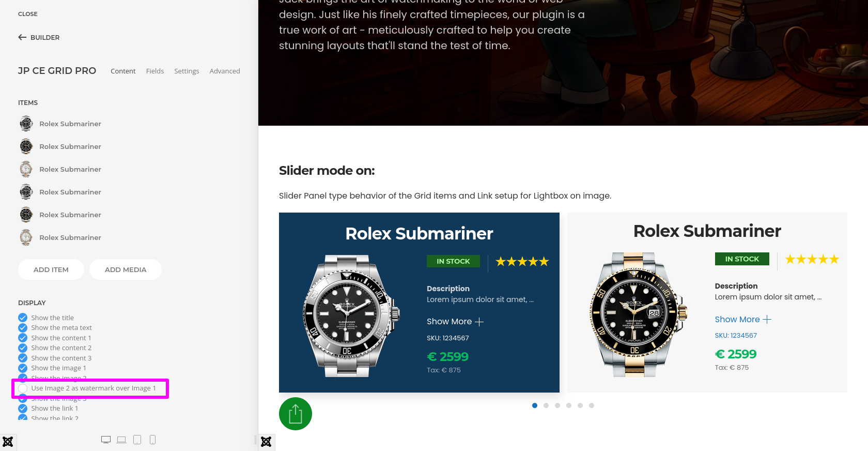Open the Fields tab
Image resolution: width=868 pixels, height=451 pixels.
pos(155,71)
